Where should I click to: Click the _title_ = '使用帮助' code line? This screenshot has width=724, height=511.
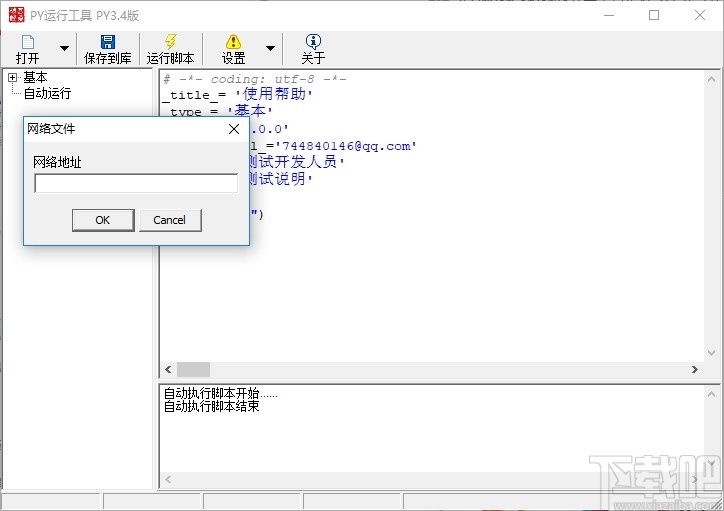pos(237,95)
